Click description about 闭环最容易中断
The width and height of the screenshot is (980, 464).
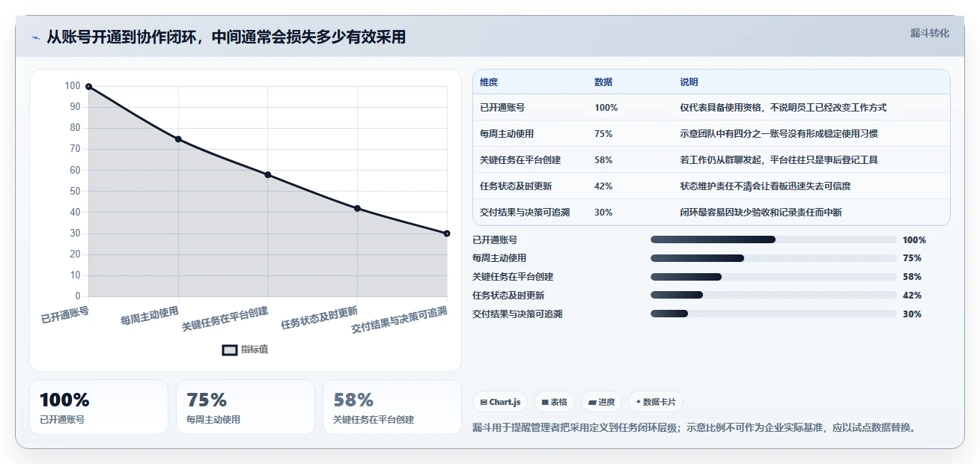pos(761,213)
